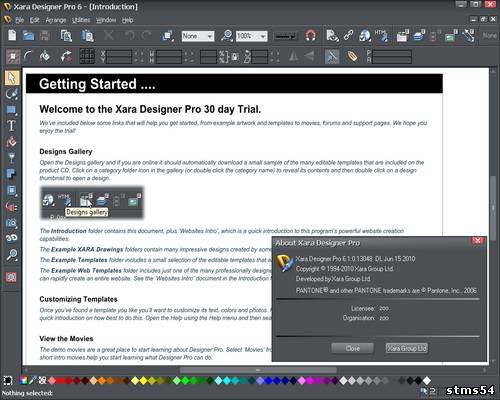Click the eyedropper color picker icon

[x=33, y=380]
